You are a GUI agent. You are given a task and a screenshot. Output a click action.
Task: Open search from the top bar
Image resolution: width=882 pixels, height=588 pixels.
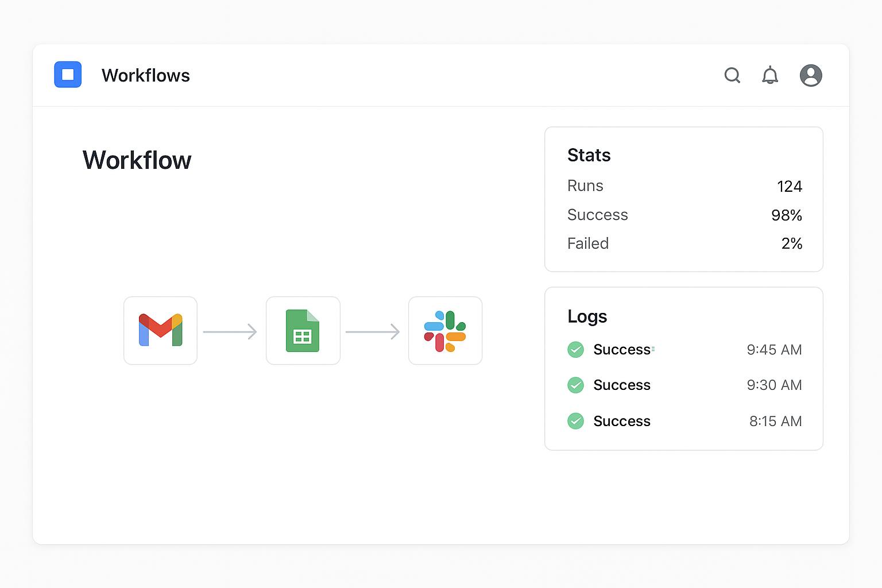(x=732, y=75)
